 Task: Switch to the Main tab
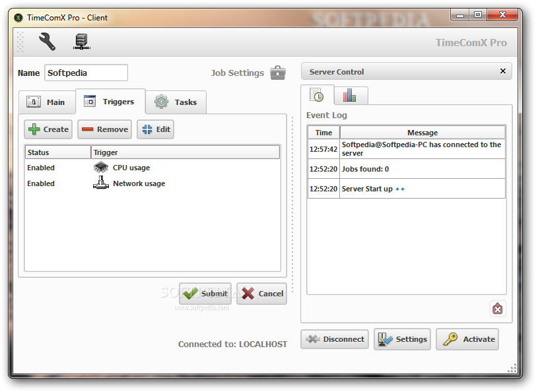pos(47,102)
